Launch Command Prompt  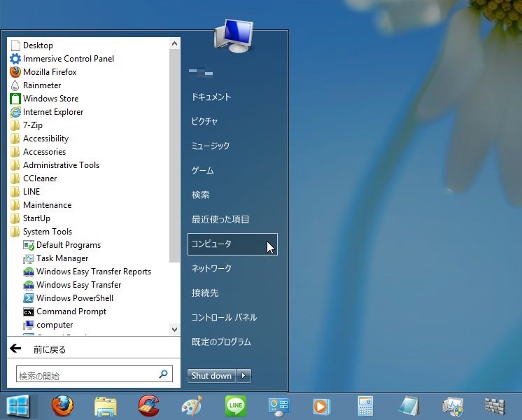[65, 311]
